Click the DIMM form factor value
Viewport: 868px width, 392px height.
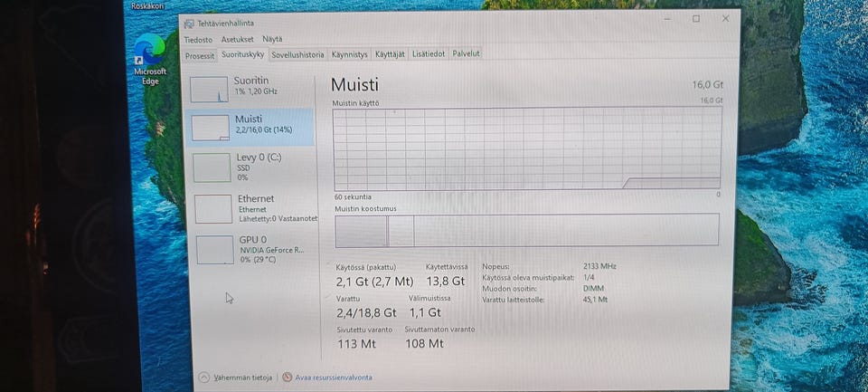[x=593, y=288]
